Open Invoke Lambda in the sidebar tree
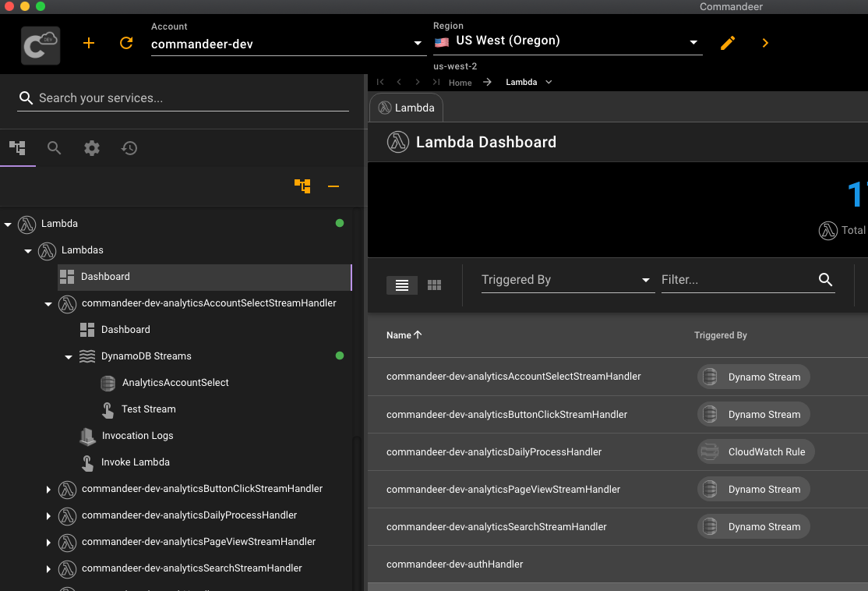This screenshot has width=868, height=591. (x=135, y=462)
